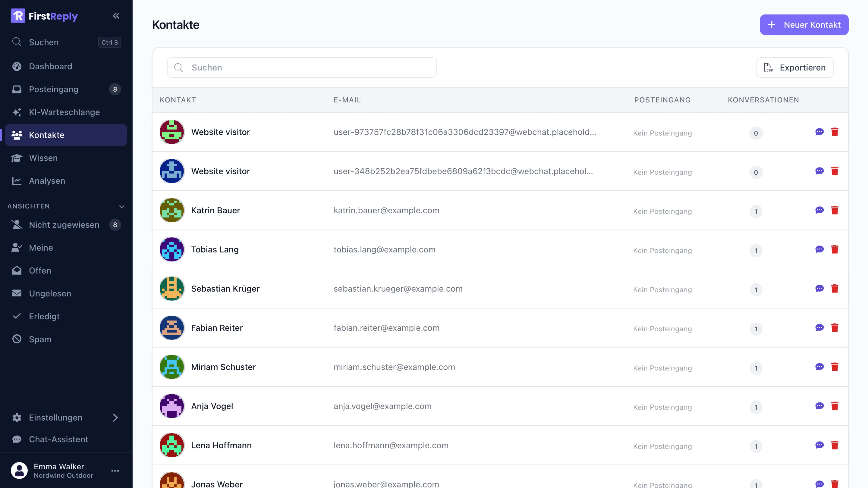Delete first Website visitor contact
This screenshot has width=868, height=488.
835,132
